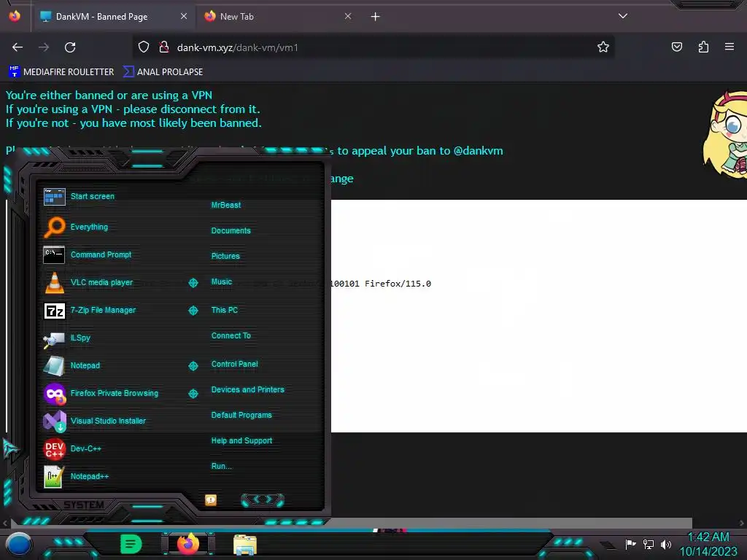747x560 pixels.
Task: Expand Firefox Private Browsing jump list arrow
Action: pyautogui.click(x=193, y=393)
